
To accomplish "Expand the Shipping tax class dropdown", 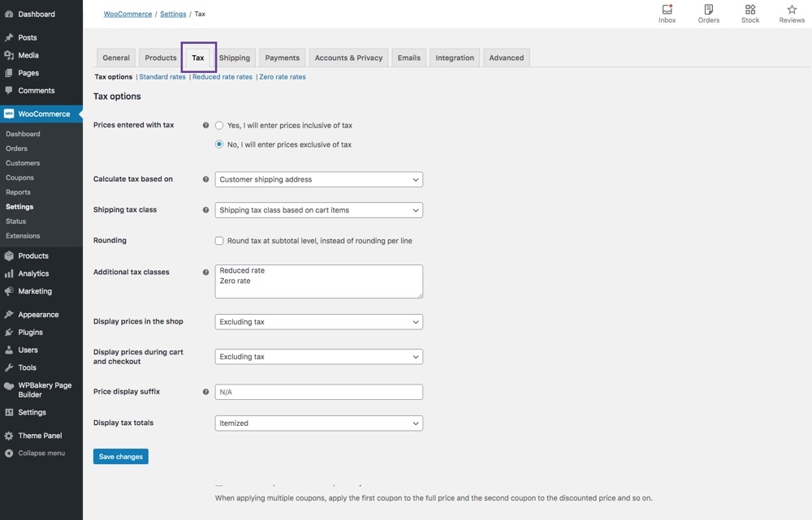I will pyautogui.click(x=318, y=210).
